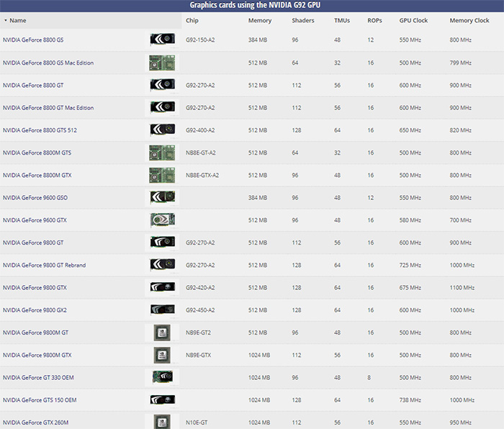Click the 8800M GTS module thumbnail
Viewport: 504px width, 429px height.
162,153
